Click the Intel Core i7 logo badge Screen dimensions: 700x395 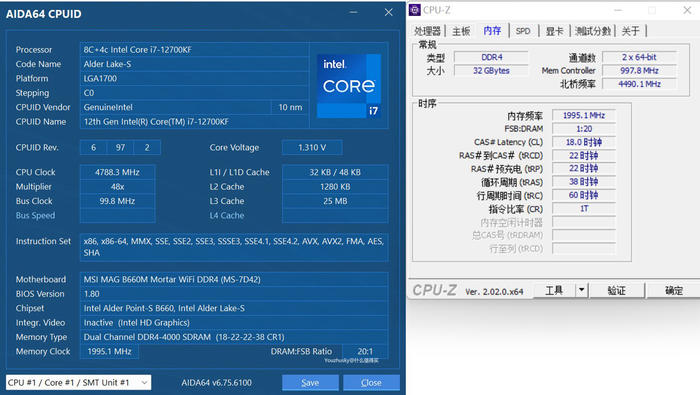(349, 86)
